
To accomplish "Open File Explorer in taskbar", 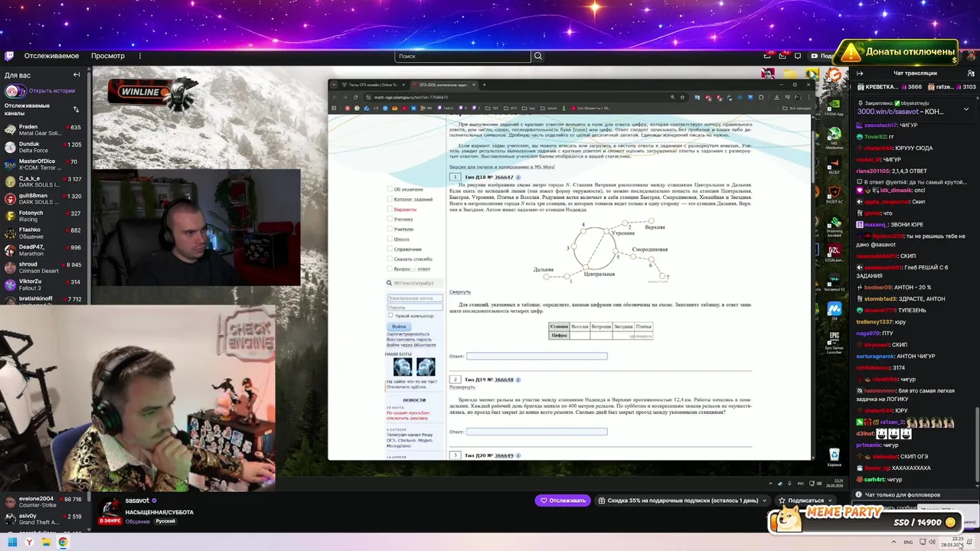I will 46,542.
